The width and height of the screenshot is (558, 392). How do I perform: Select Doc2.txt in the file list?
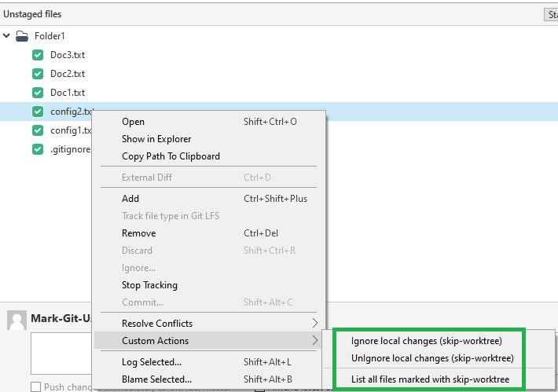[x=68, y=74]
